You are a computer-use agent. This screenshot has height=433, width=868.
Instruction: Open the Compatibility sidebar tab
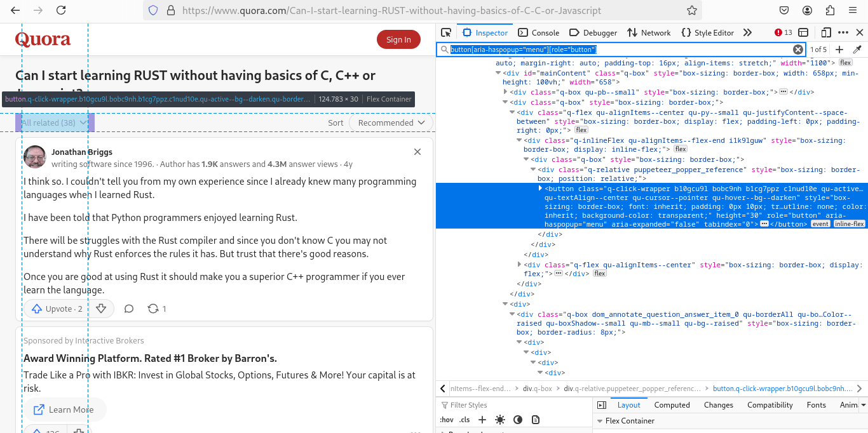point(770,405)
